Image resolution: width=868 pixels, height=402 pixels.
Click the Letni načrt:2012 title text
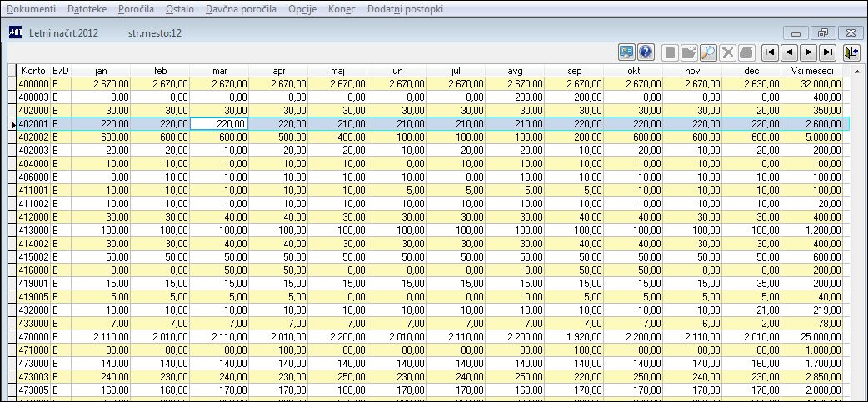pos(63,33)
